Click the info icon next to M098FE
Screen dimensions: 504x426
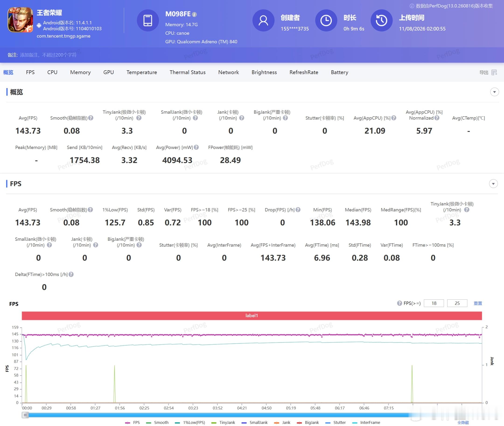pyautogui.click(x=194, y=14)
